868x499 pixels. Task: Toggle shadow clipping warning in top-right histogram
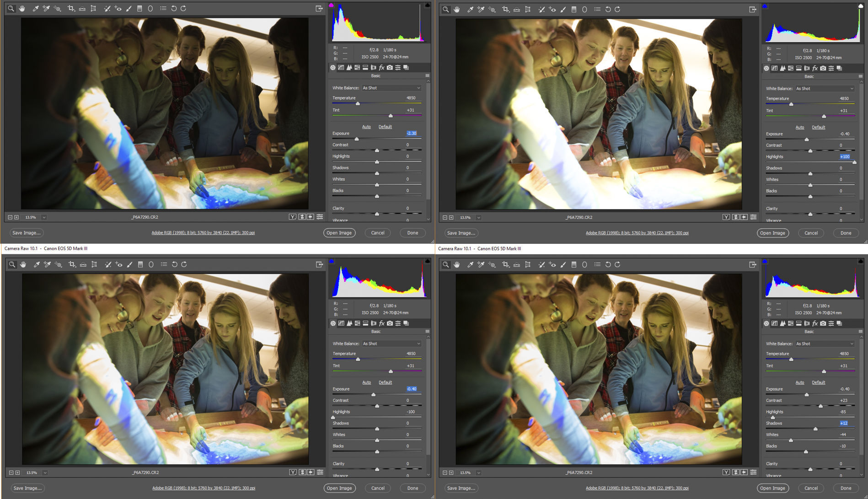pyautogui.click(x=765, y=6)
